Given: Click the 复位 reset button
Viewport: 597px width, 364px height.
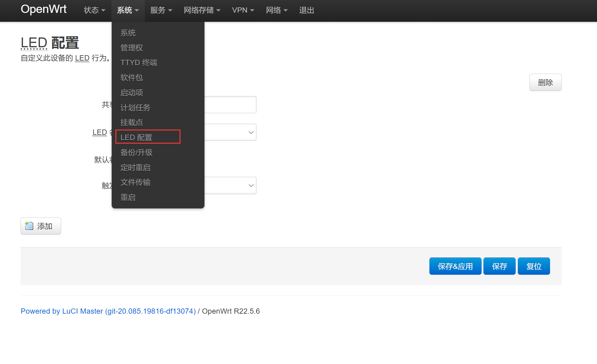Looking at the screenshot, I should (x=533, y=266).
